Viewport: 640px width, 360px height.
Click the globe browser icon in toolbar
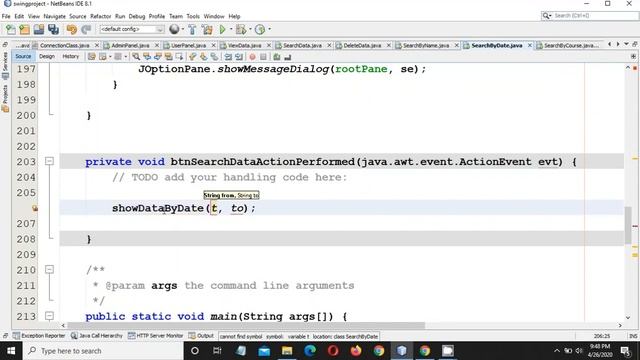174,29
